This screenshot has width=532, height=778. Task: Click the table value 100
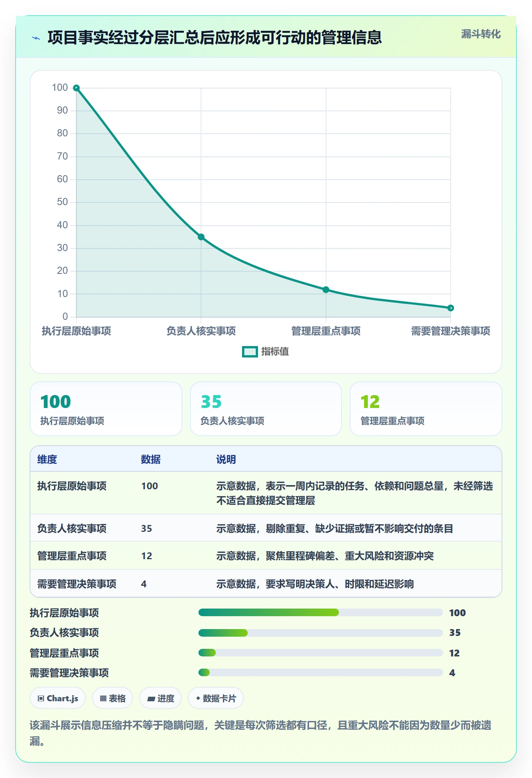point(150,486)
